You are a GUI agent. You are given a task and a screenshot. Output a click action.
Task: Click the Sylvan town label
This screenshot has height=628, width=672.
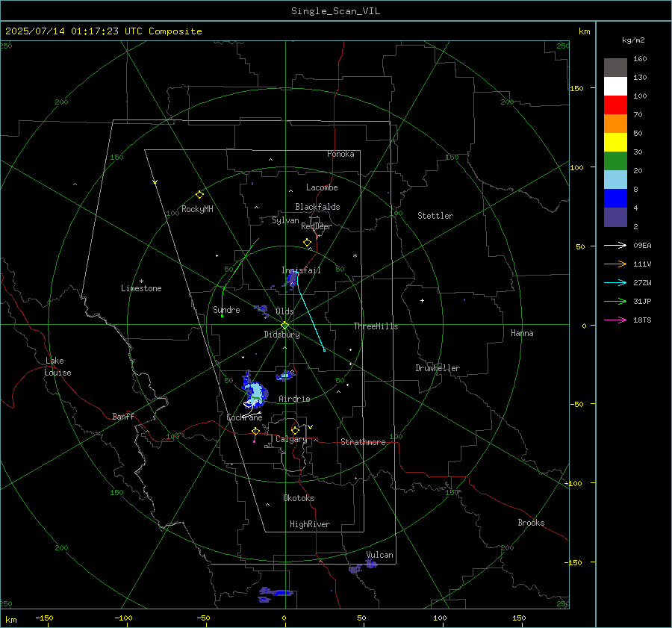(x=285, y=220)
